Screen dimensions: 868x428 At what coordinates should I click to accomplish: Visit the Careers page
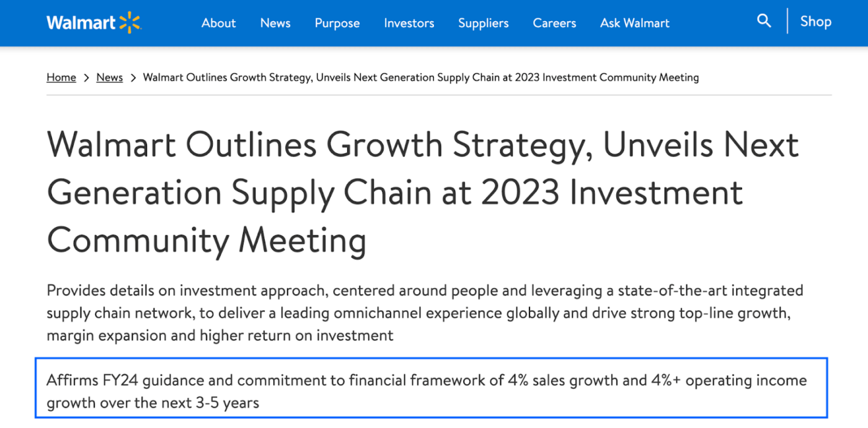(554, 23)
